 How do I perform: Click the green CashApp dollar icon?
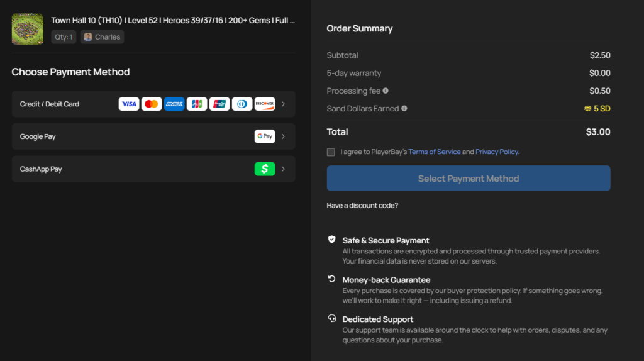(x=265, y=169)
